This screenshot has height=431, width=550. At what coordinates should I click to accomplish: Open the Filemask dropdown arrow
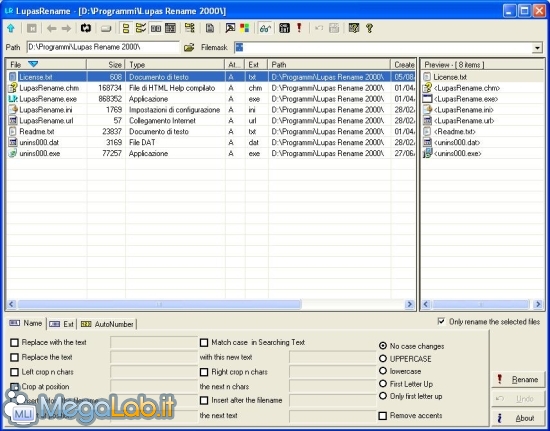click(x=537, y=48)
